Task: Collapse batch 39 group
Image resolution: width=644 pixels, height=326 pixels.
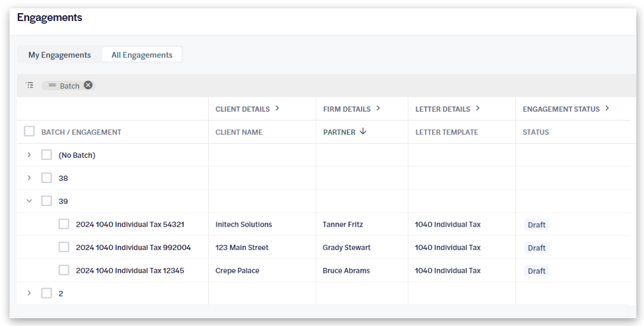Action: [x=30, y=201]
